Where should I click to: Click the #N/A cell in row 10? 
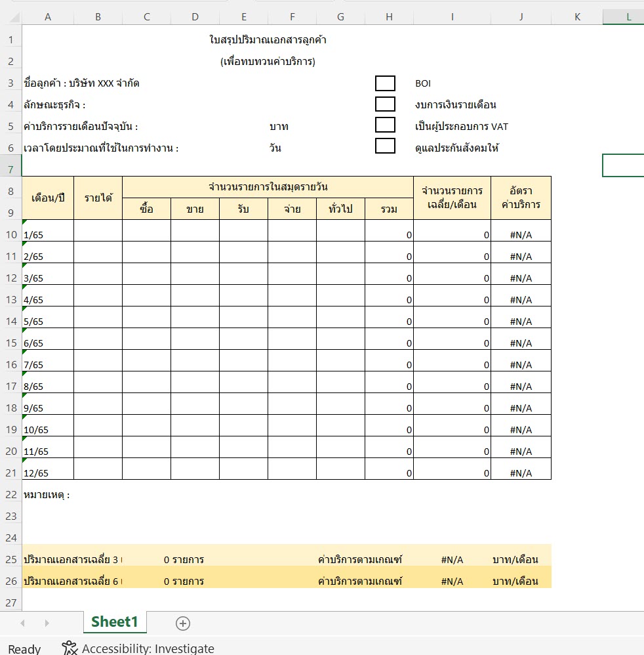tap(521, 230)
